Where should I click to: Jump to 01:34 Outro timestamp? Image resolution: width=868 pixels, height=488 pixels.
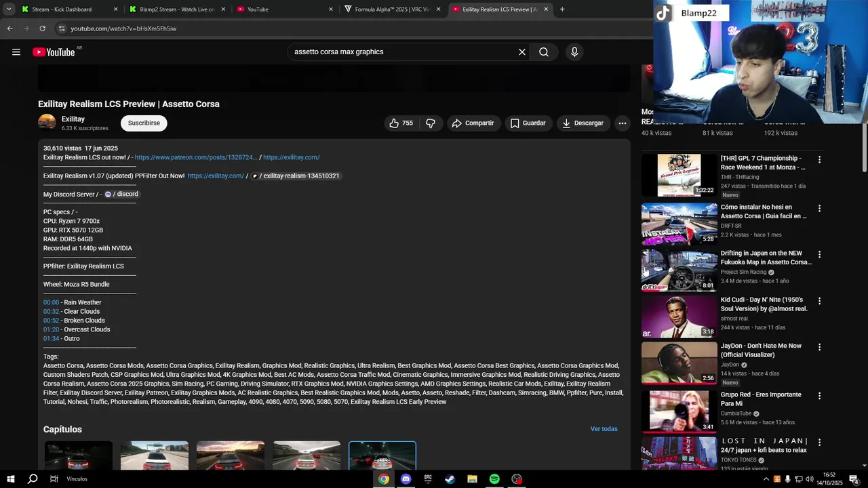click(52, 339)
